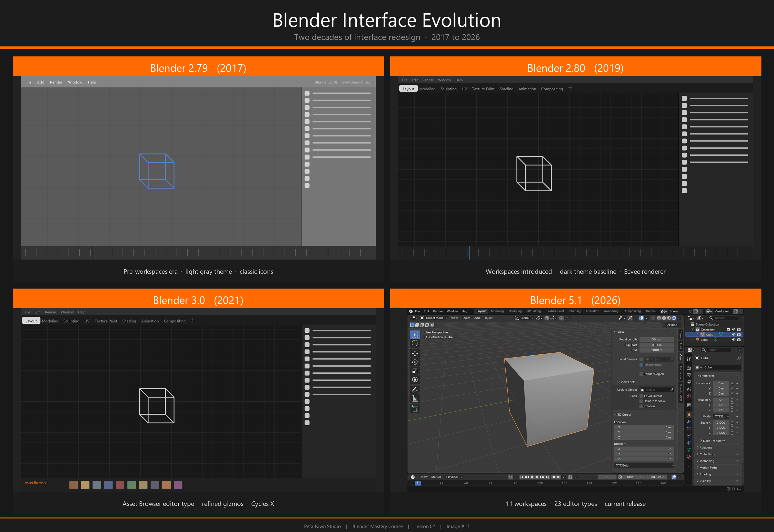Open the Physics properties tab
The image size is (774, 532).
click(689, 436)
